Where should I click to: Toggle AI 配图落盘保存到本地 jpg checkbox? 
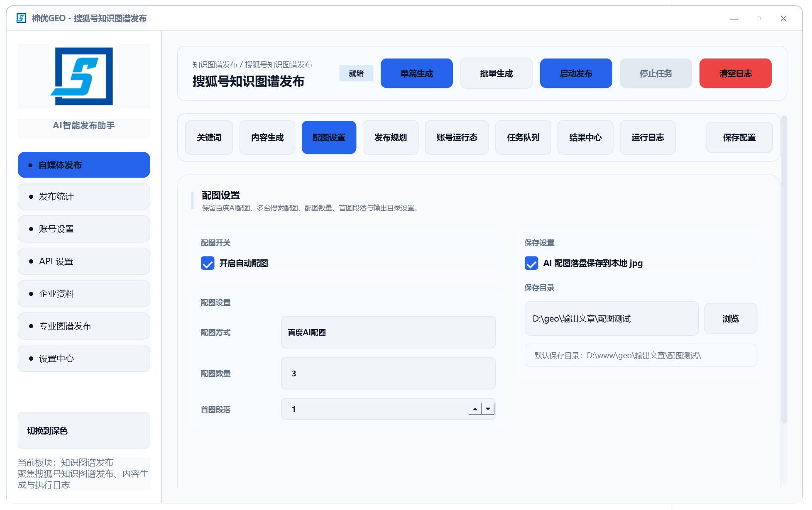(531, 263)
